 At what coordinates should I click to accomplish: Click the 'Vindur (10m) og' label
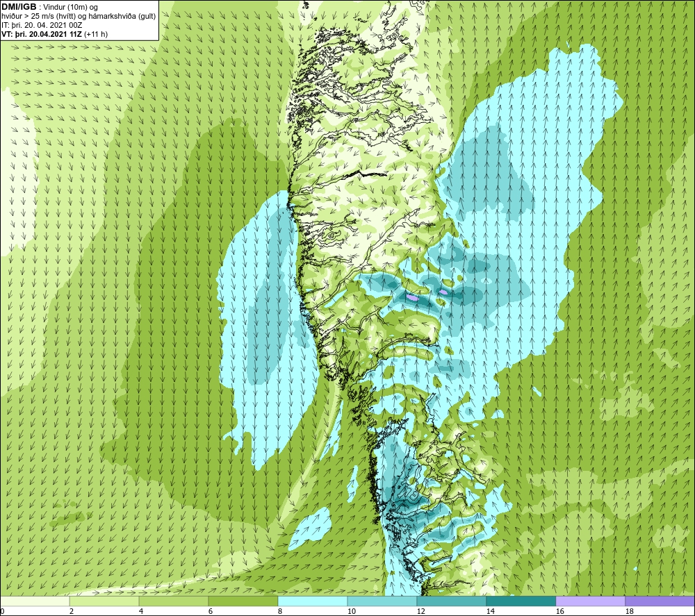[x=72, y=8]
